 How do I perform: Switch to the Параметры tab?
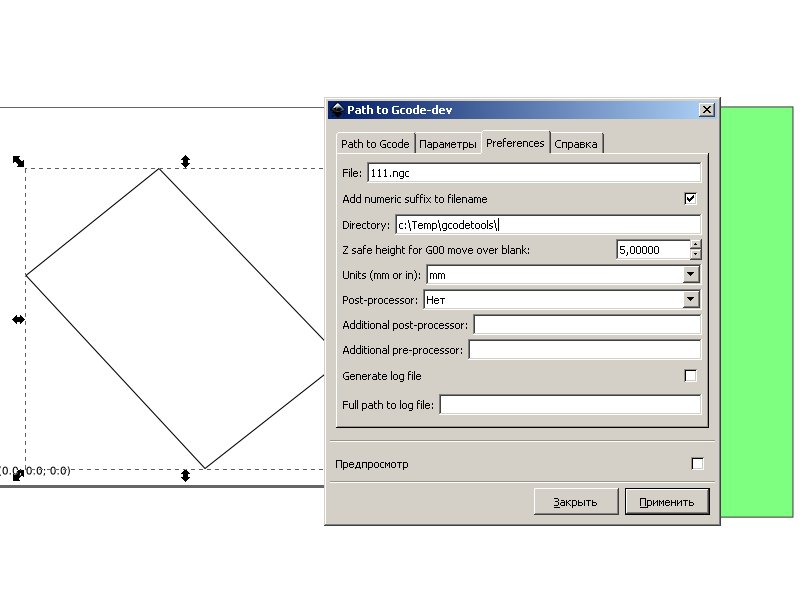[x=448, y=144]
